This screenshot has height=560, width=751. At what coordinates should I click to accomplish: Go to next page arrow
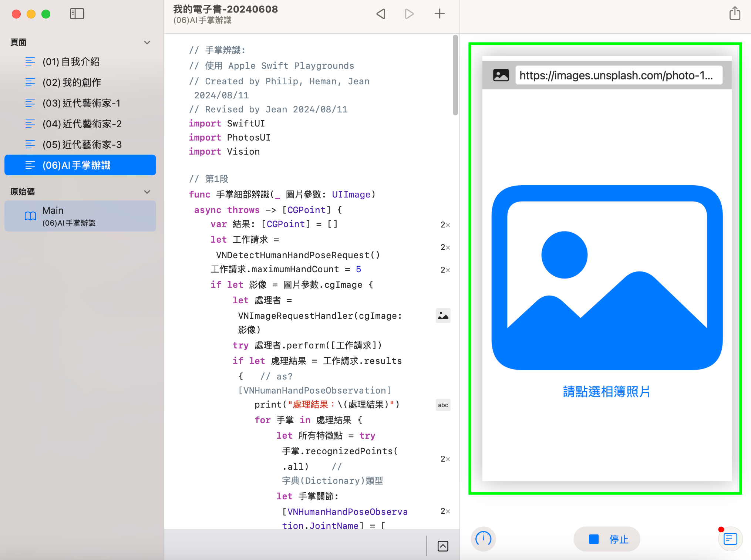click(409, 14)
